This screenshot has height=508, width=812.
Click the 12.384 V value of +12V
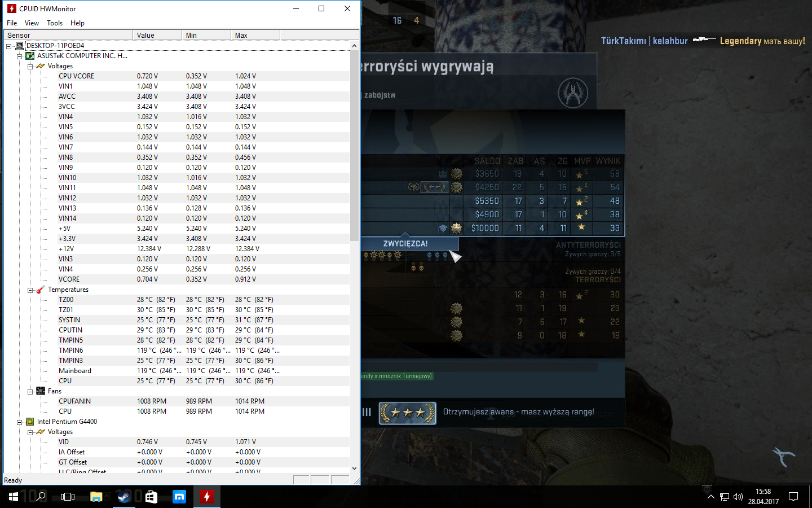coord(149,249)
